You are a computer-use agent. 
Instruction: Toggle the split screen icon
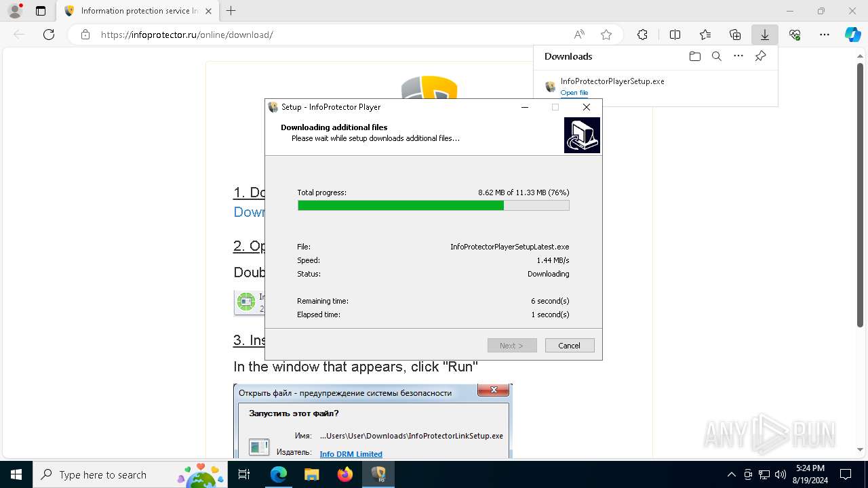point(675,35)
